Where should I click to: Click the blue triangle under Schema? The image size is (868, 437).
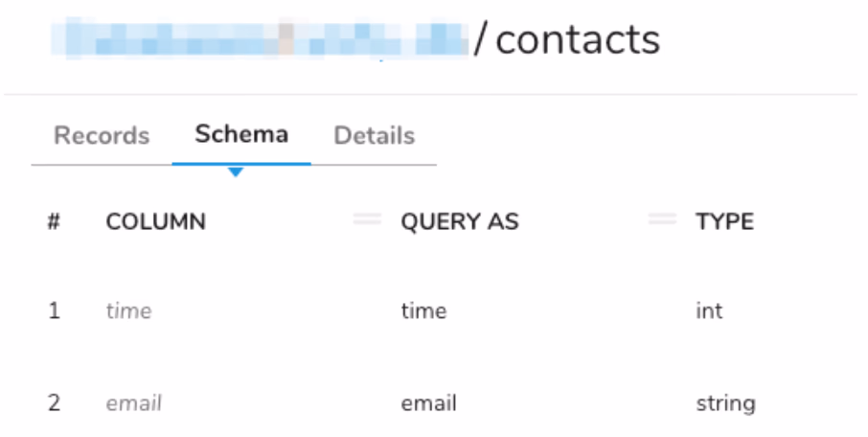click(236, 172)
